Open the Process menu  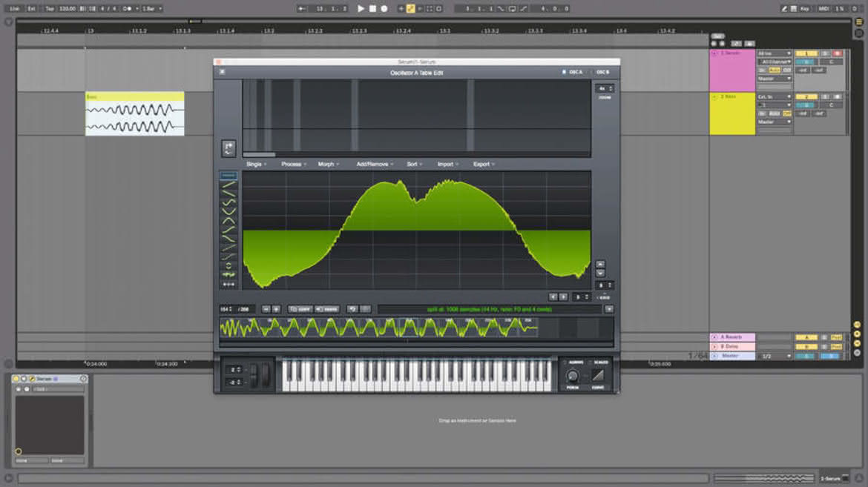(x=293, y=165)
